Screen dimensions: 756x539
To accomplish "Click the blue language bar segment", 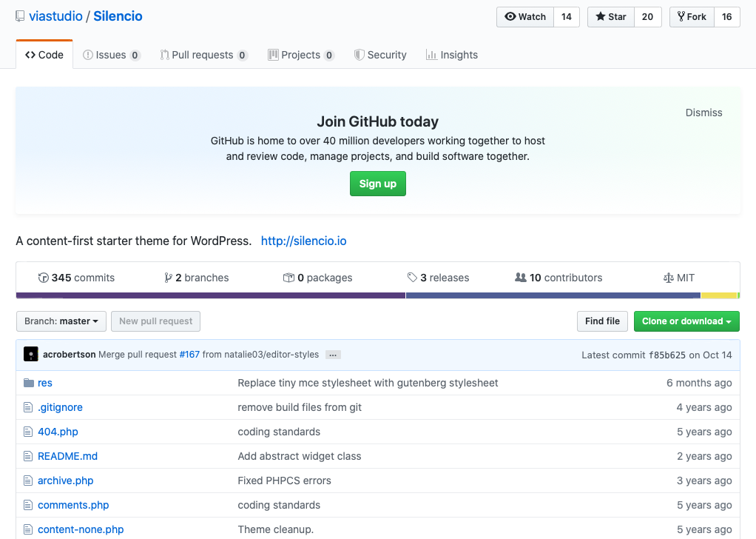I will (553, 295).
